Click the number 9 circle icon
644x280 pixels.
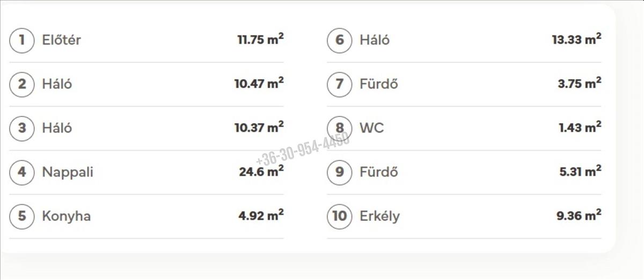340,172
